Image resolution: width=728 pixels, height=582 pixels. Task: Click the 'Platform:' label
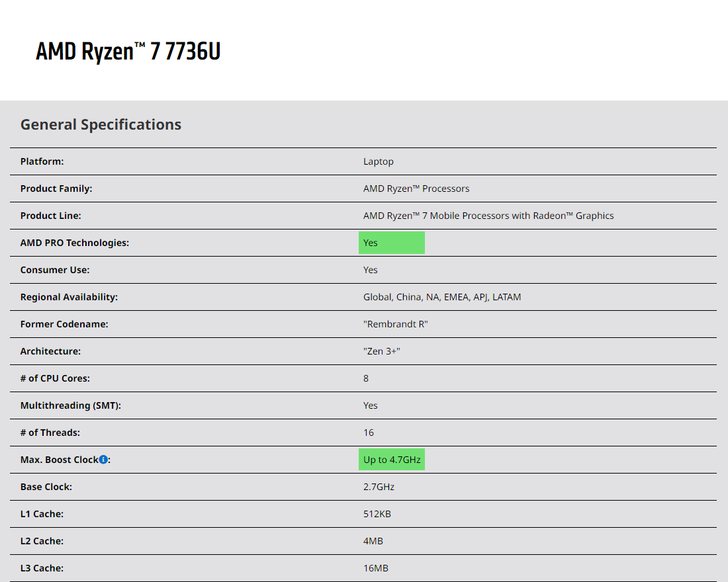tap(42, 161)
